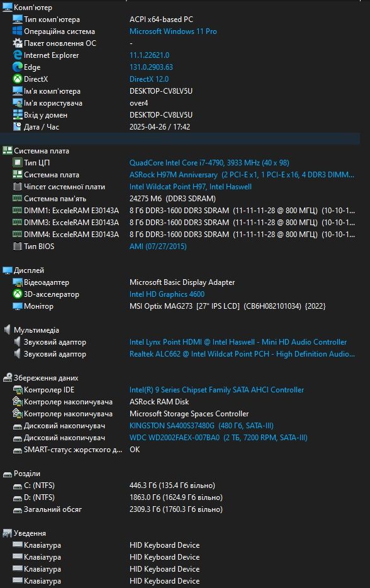Viewport: 370px width, 588px height.
Task: Click the Монітор row icon
Action: coord(17,306)
